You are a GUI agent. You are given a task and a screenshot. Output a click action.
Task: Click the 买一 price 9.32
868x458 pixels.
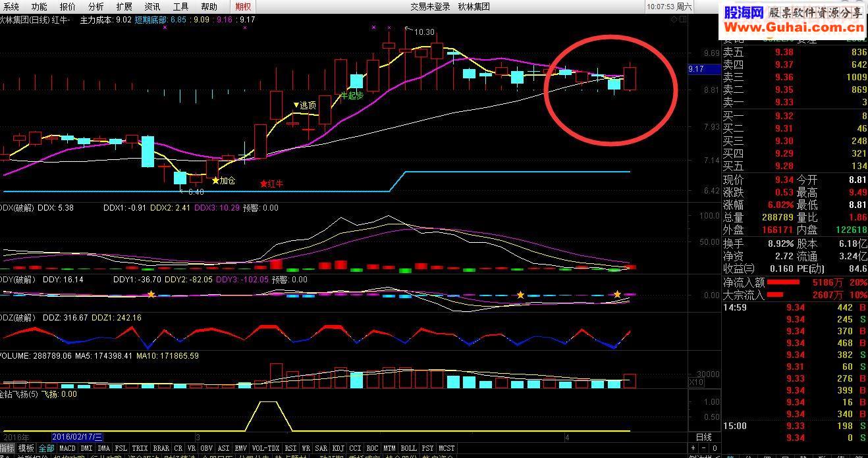[784, 116]
